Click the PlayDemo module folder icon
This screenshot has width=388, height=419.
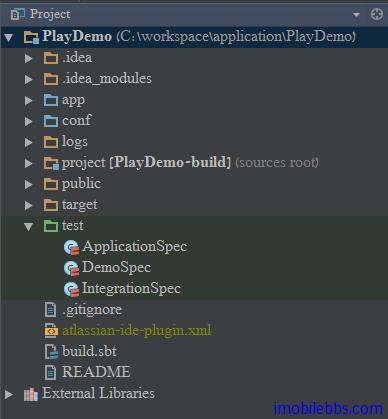pyautogui.click(x=32, y=37)
